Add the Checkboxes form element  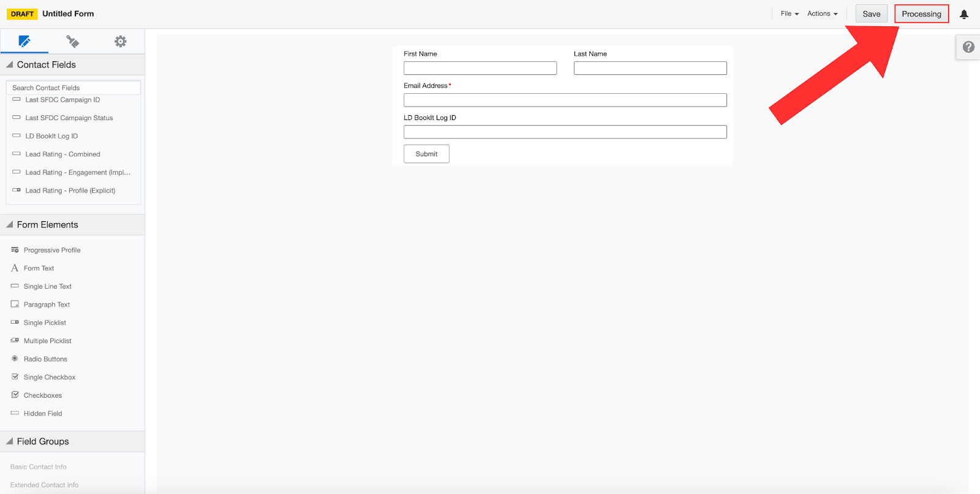click(x=42, y=395)
